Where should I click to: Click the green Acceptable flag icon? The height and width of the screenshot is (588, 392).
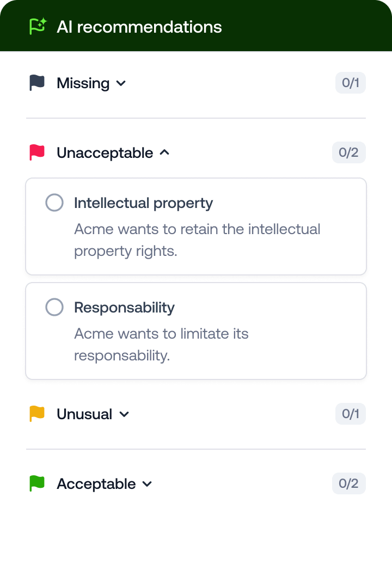(37, 484)
